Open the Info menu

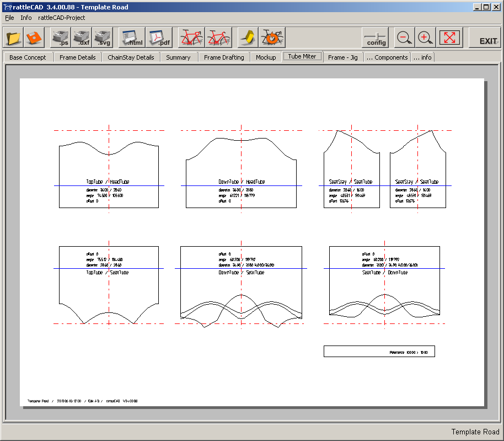[26, 18]
